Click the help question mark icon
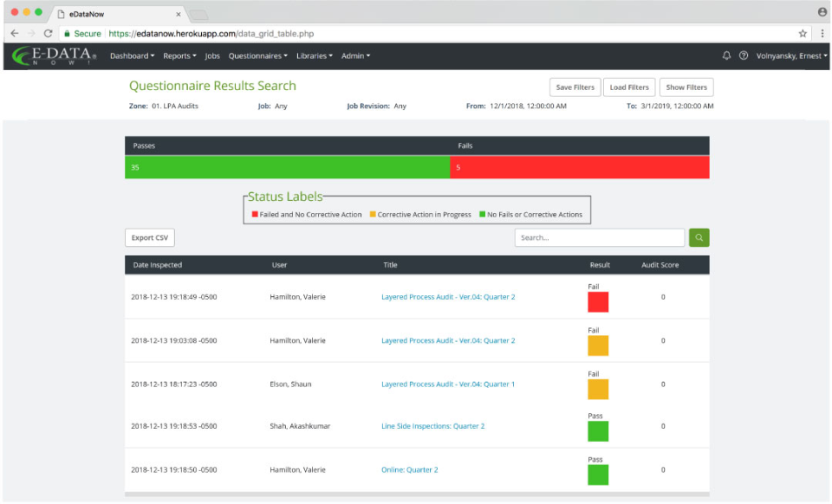 coord(744,55)
